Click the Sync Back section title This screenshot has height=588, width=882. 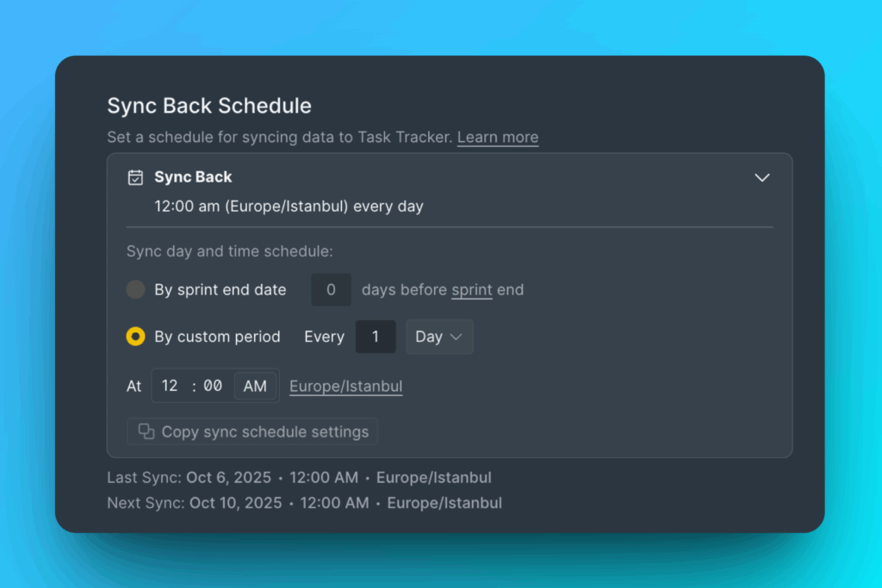(x=193, y=177)
